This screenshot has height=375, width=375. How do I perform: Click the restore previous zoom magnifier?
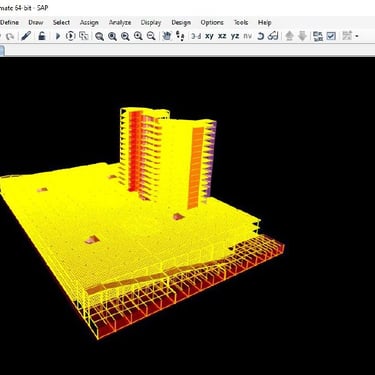coord(125,36)
